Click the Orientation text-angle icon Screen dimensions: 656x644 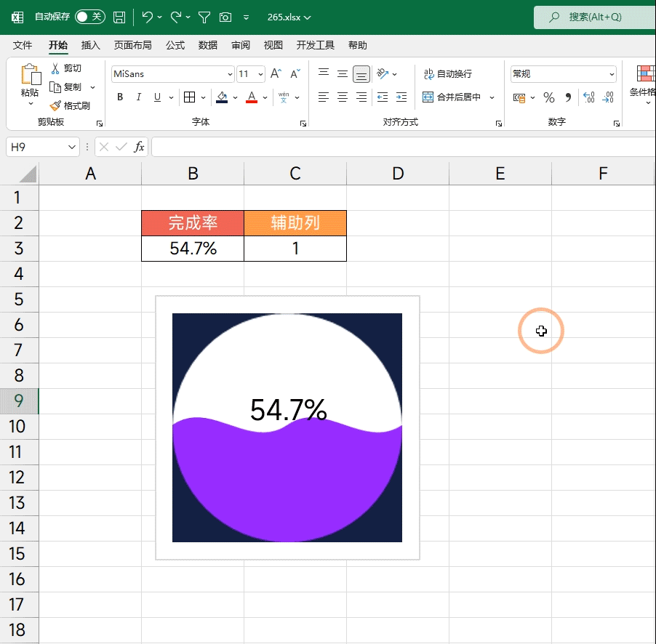tap(383, 73)
